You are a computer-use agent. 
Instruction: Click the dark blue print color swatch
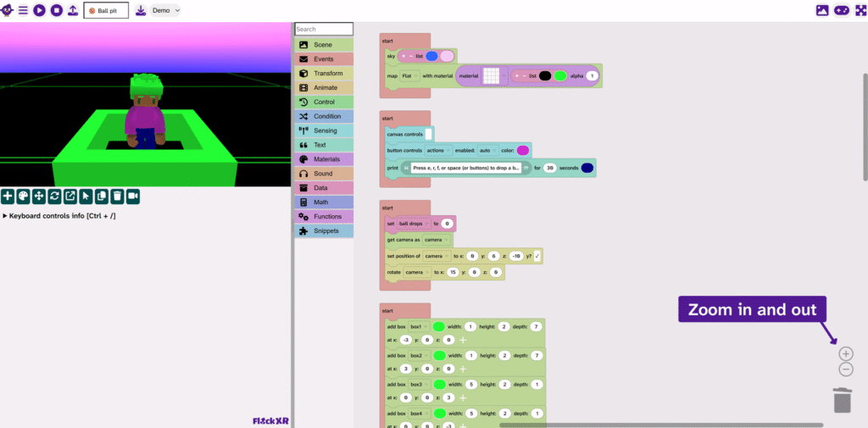(x=587, y=168)
